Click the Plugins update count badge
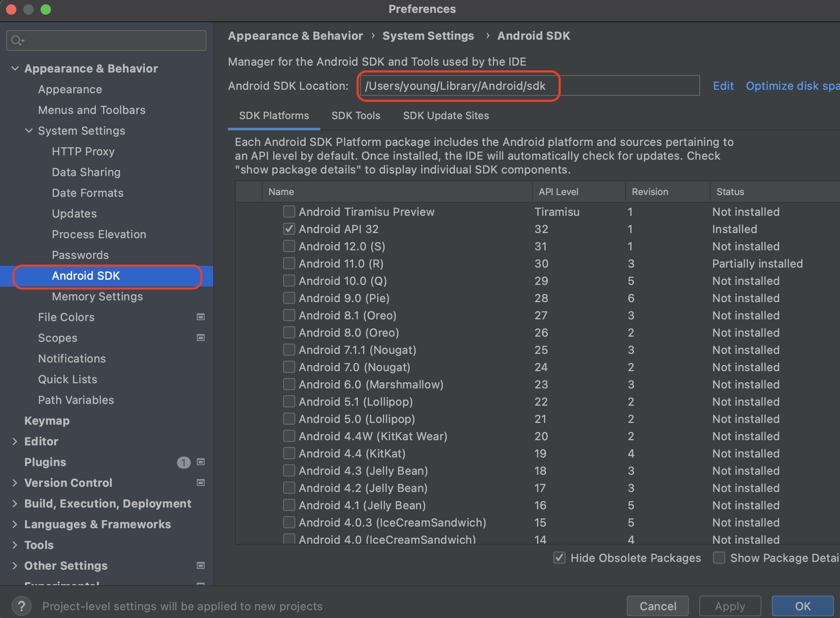 tap(183, 463)
